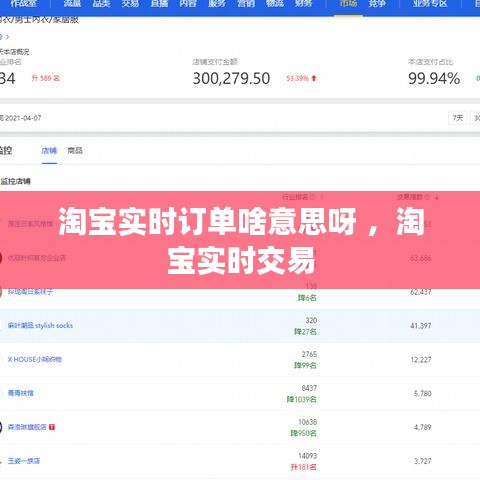
Task: Open the 流量 menu in the top bar
Action: 72,4
